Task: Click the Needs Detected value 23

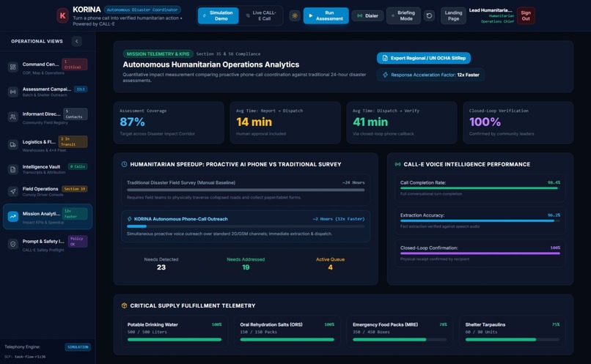Action: coord(161,267)
